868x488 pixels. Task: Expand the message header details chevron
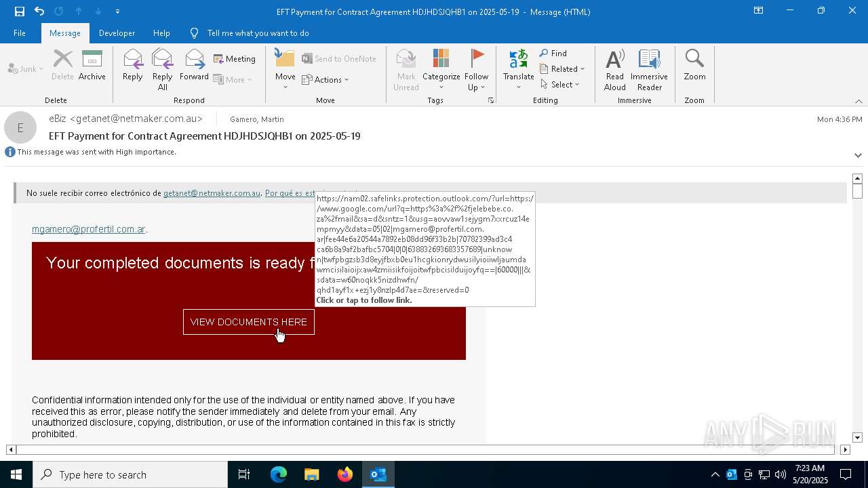(858, 155)
